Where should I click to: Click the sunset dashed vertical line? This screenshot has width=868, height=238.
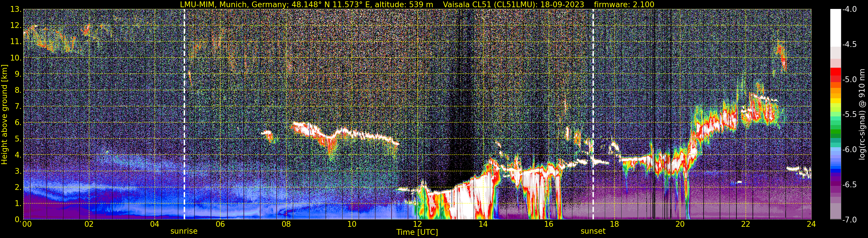click(x=593, y=114)
